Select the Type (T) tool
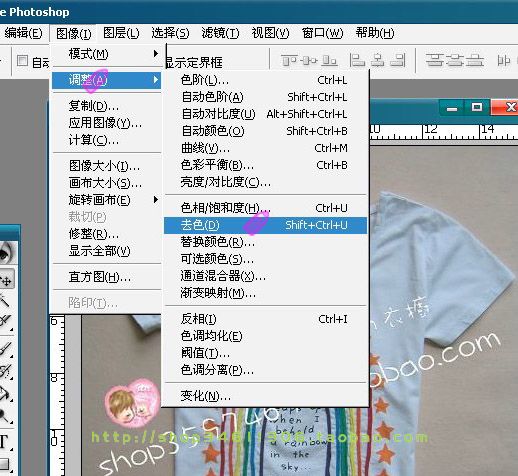 [x=5, y=442]
